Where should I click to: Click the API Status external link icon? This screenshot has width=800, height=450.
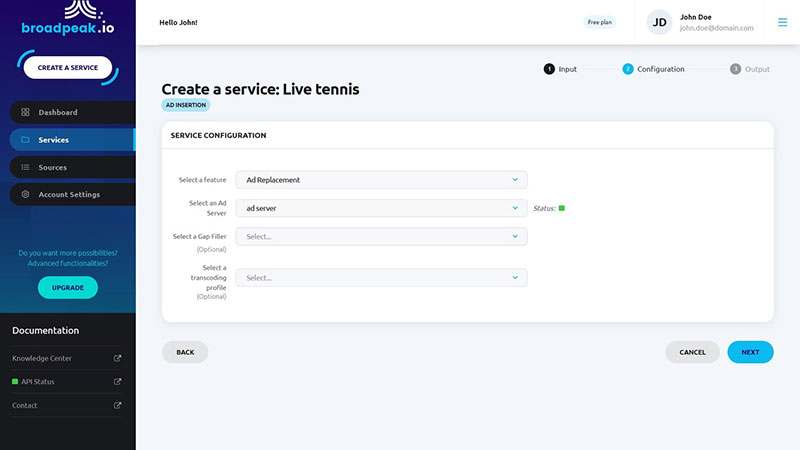[x=117, y=382]
